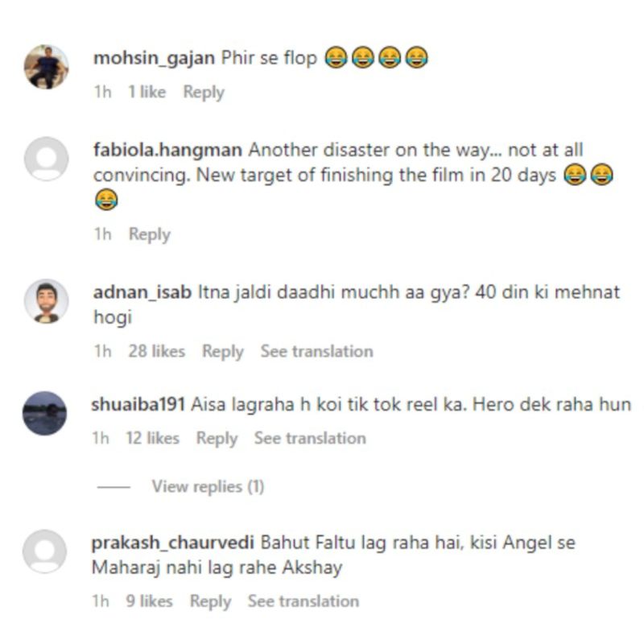Open mohsin_gajan's profile picture
Image resolution: width=644 pixels, height=644 pixels.
pyautogui.click(x=47, y=67)
